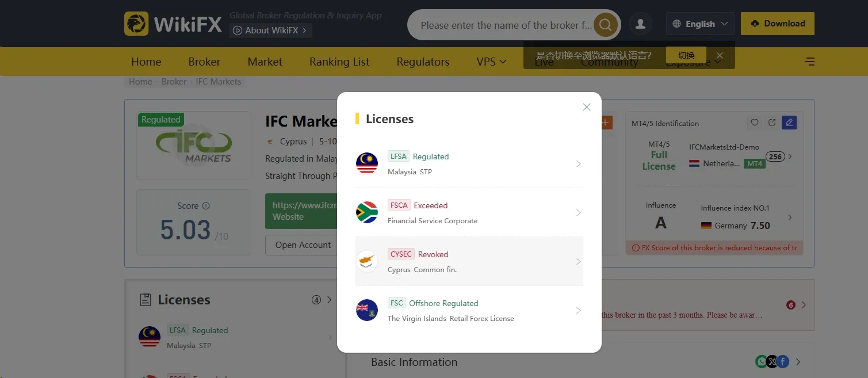Screen dimensions: 868x378
Task: Expand the CYSEC Revoked license row
Action: (x=469, y=261)
